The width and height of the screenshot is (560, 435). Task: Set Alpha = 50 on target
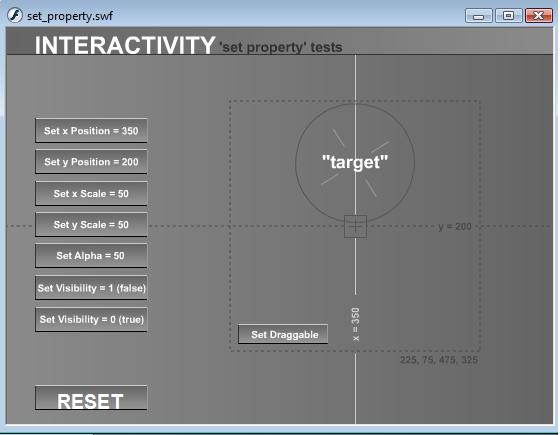point(91,256)
